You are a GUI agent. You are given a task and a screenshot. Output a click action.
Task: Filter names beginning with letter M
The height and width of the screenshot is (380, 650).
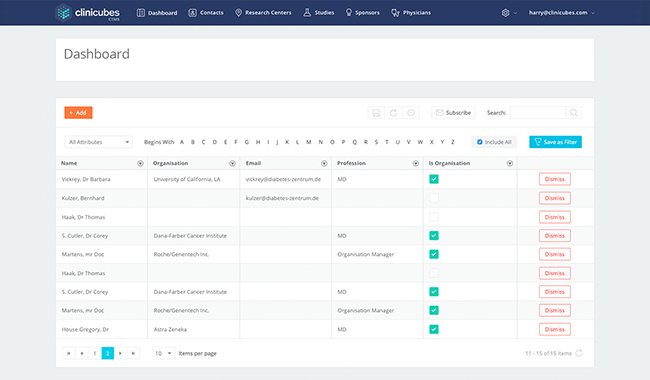pyautogui.click(x=308, y=142)
